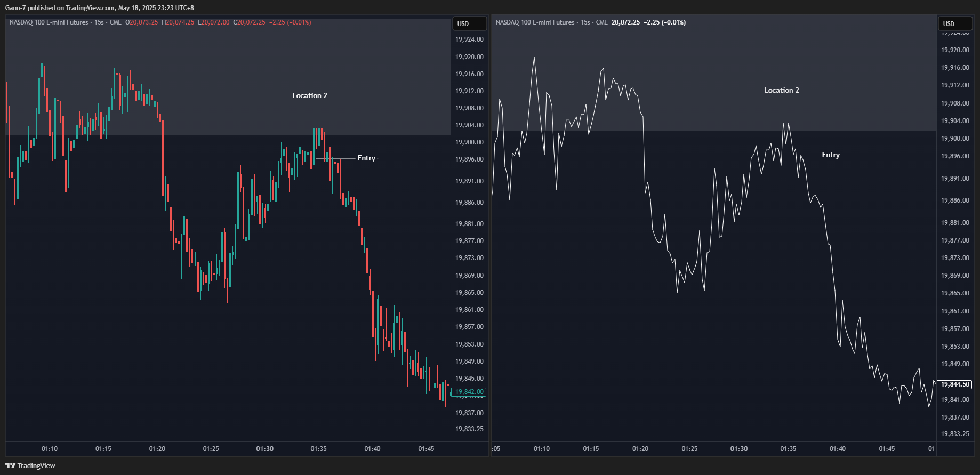Click 19,865.00 on the right chart price axis
Image resolution: width=980 pixels, height=475 pixels.
pyautogui.click(x=955, y=293)
